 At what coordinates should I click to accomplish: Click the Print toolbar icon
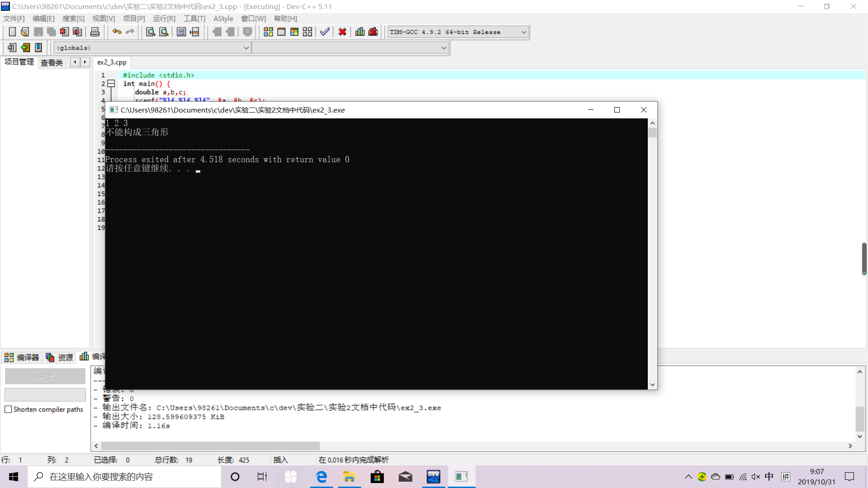[x=95, y=32]
